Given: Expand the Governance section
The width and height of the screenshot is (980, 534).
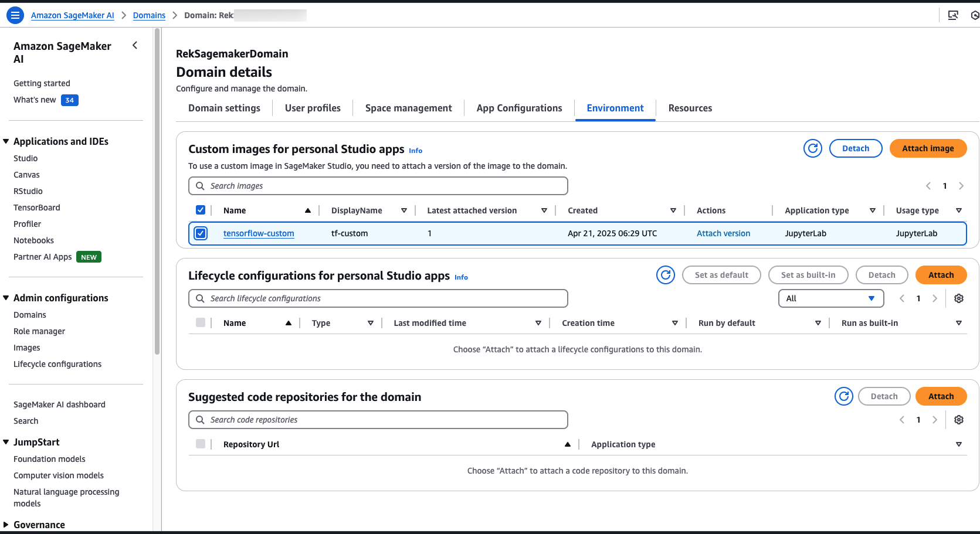Looking at the screenshot, I should point(6,525).
